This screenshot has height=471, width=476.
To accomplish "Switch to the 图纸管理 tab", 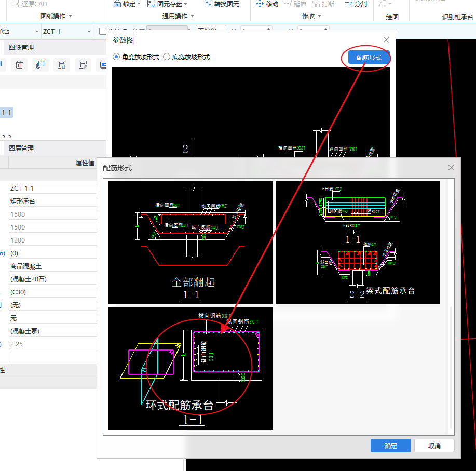I will coord(21,48).
